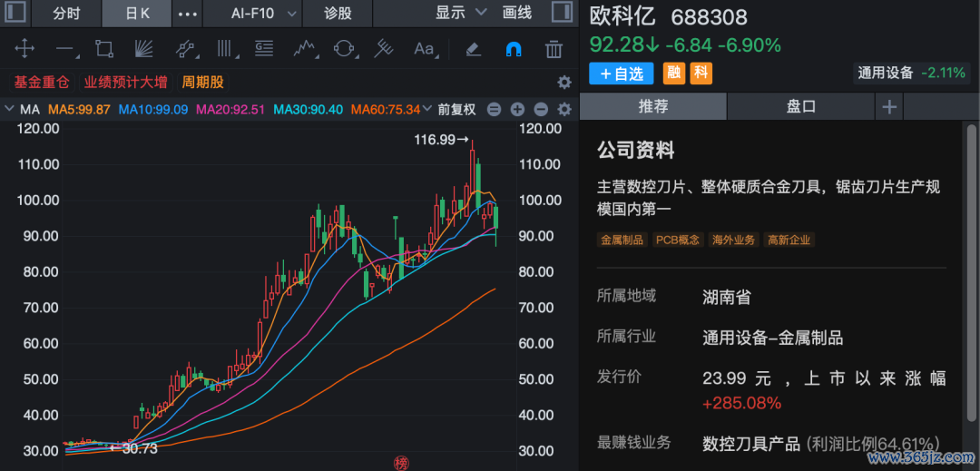Select the parallel channel drawing tool
This screenshot has height=471, width=980.
tap(185, 48)
